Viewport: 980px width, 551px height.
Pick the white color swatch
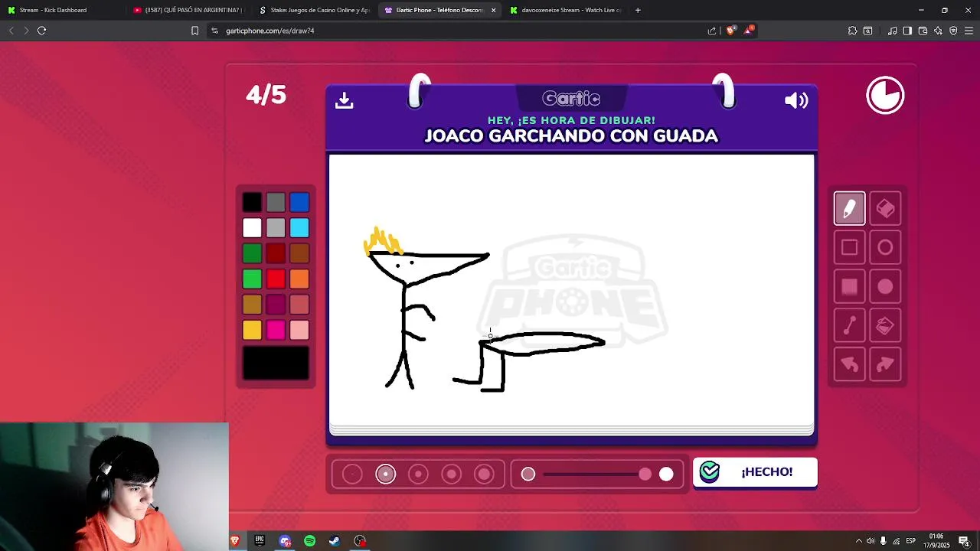[x=252, y=227]
